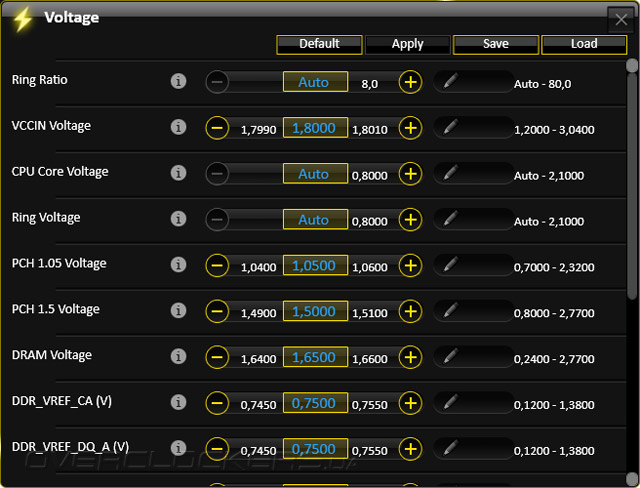The width and height of the screenshot is (640, 488).
Task: Click the 1,6600 higher DRAM value
Action: (x=370, y=359)
